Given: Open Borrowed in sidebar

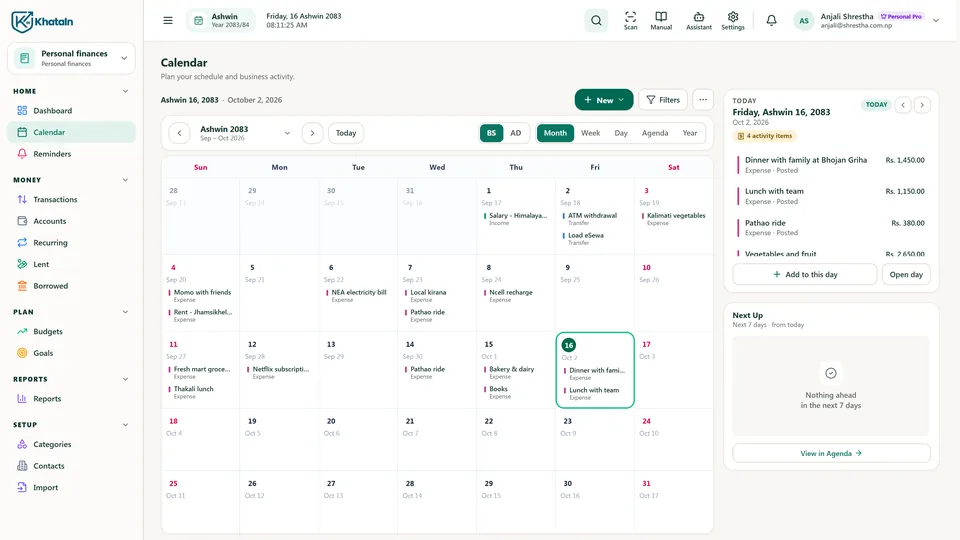Looking at the screenshot, I should coord(71,286).
